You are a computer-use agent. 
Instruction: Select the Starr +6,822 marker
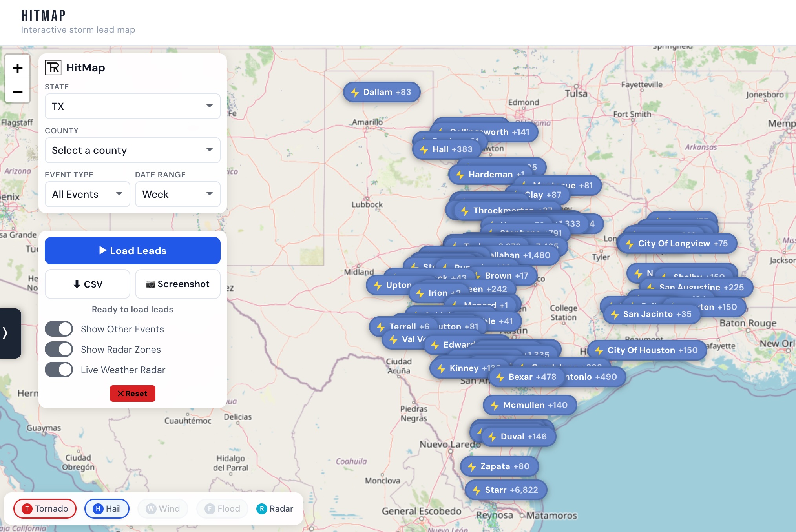[x=506, y=490]
